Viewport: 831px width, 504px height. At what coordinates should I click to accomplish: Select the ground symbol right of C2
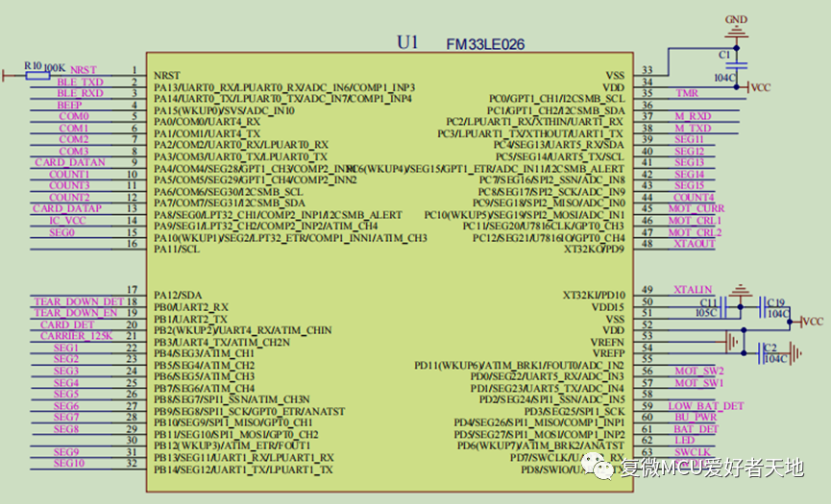(795, 352)
